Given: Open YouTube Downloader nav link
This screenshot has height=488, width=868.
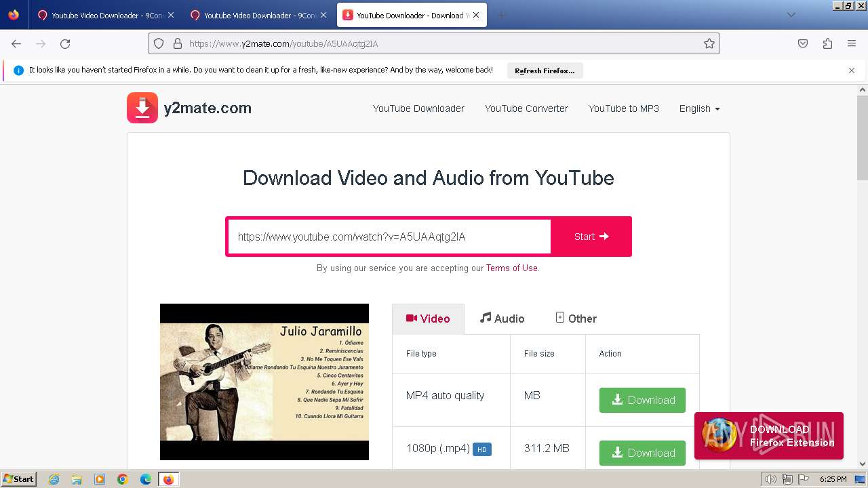Looking at the screenshot, I should (418, 108).
